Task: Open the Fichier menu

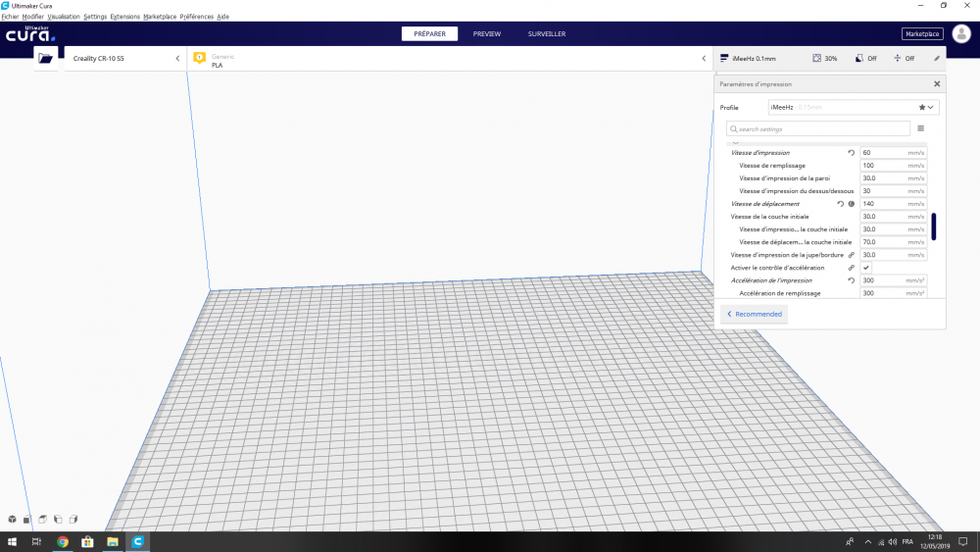Action: pos(10,17)
